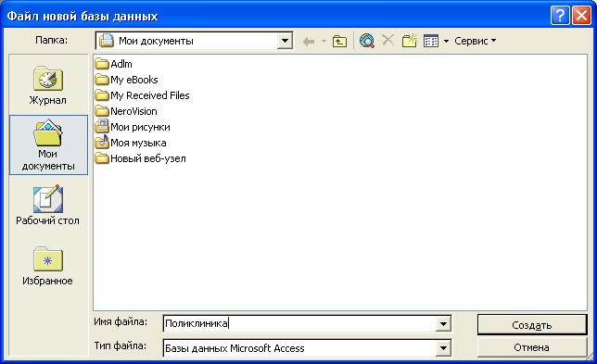Select Мои документы in the places bar
This screenshot has width=597, height=364.
point(48,144)
